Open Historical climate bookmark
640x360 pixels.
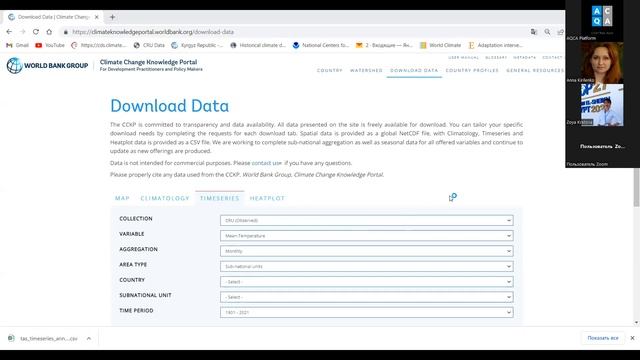pos(258,45)
